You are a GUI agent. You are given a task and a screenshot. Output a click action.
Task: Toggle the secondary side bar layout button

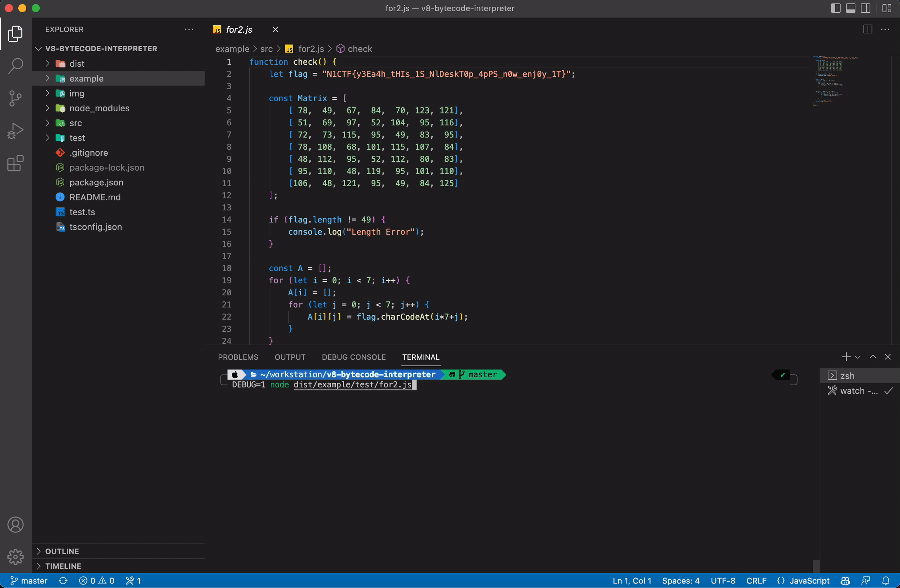tap(866, 8)
